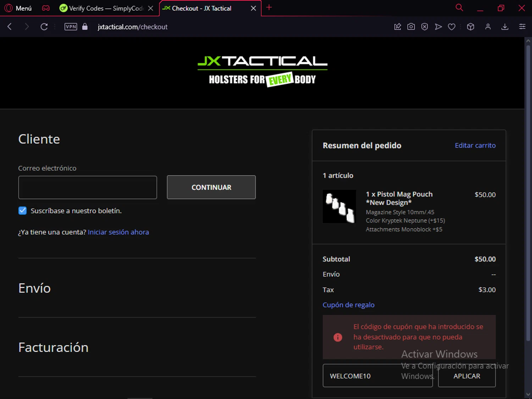532x399 pixels.
Task: Select the Checkout - JX Tactical tab
Action: pos(201,8)
